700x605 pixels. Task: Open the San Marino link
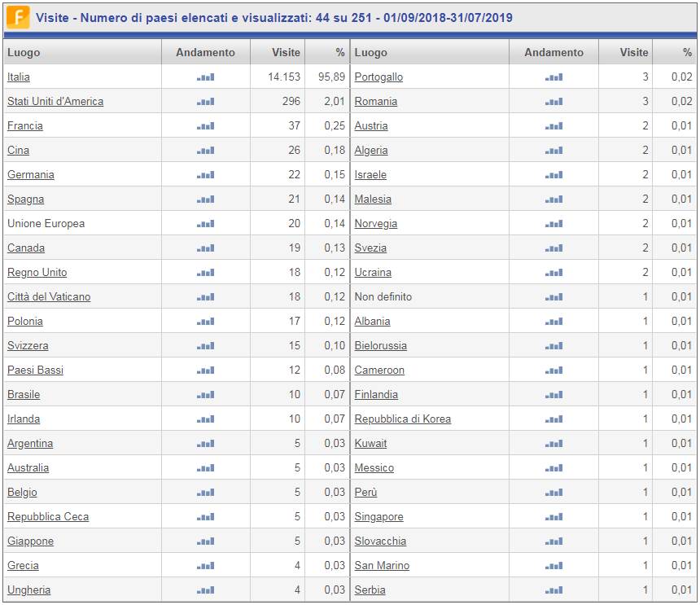coord(382,565)
